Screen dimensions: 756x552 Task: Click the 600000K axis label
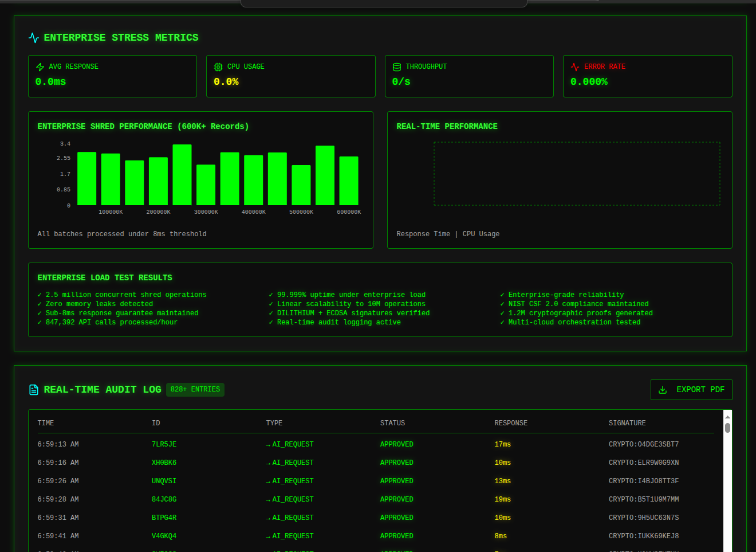[349, 212]
